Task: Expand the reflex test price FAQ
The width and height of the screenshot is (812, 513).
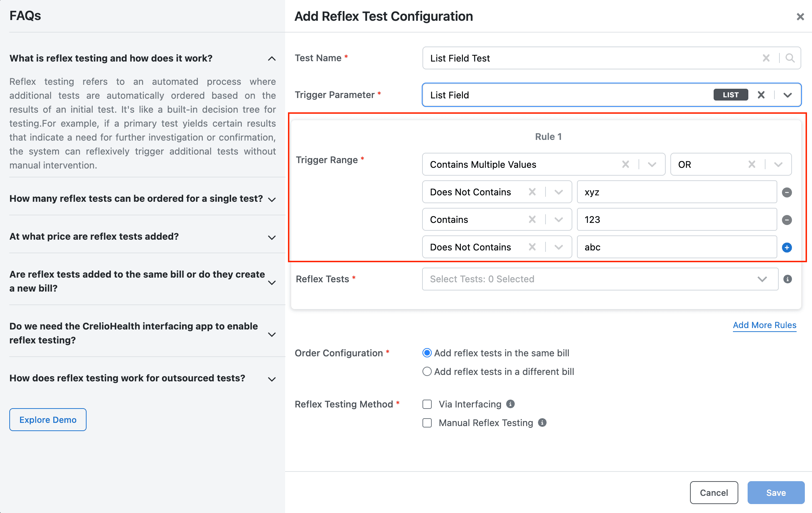Action: tap(143, 236)
